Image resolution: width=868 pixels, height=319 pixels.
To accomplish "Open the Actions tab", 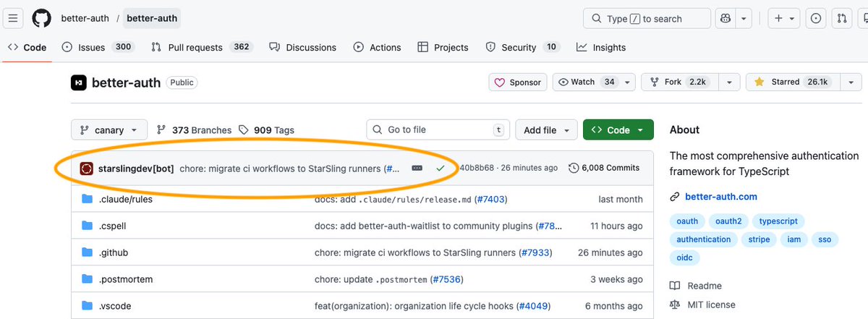I will pyautogui.click(x=377, y=47).
